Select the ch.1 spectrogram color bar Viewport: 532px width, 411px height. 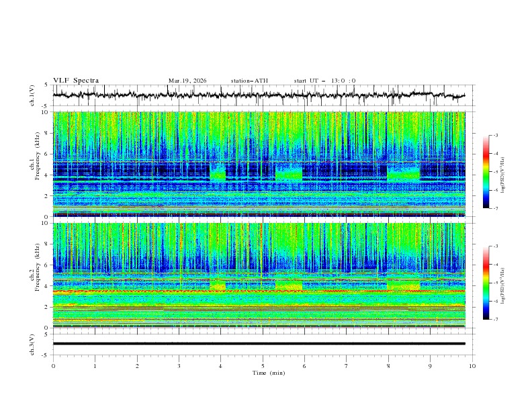pyautogui.click(x=486, y=172)
